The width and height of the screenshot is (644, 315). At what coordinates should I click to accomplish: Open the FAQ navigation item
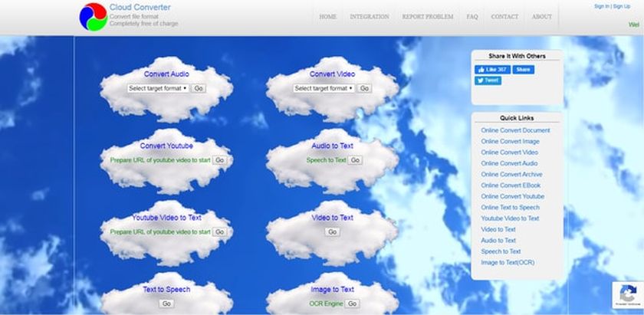(x=472, y=17)
